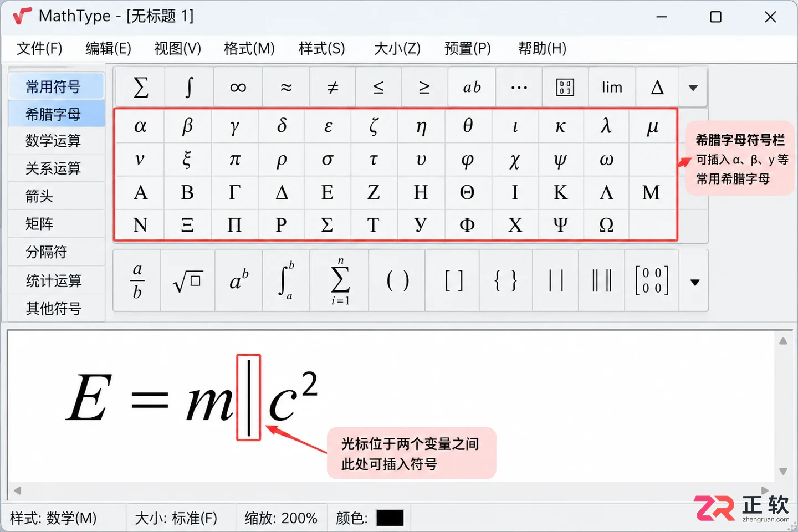Insert the definite integral template
This screenshot has height=532, width=798.
coord(286,281)
